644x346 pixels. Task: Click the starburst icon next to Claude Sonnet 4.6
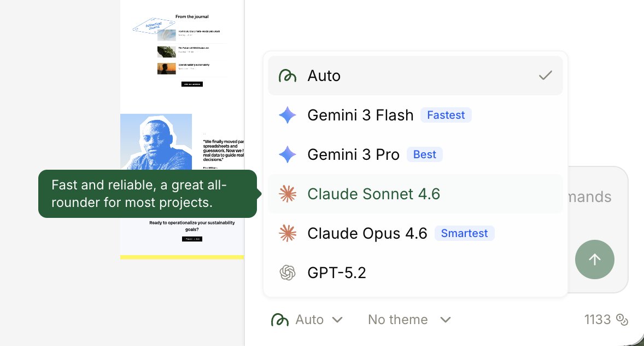click(288, 194)
